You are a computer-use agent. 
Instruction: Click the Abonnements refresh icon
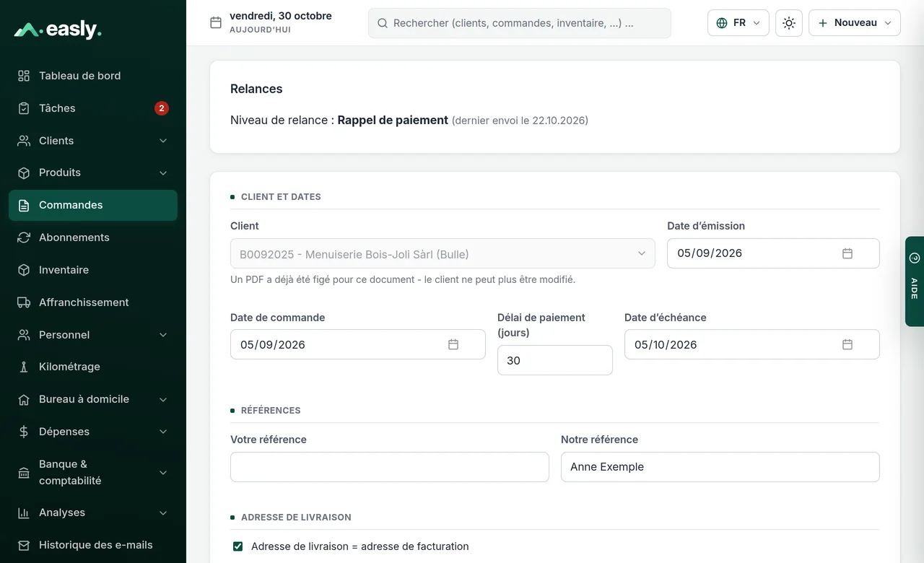coord(24,237)
